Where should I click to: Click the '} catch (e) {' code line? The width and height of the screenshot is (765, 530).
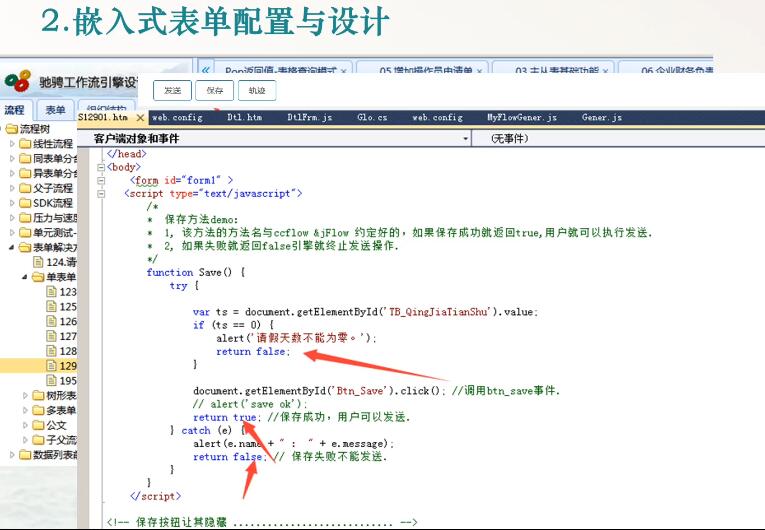coord(208,430)
